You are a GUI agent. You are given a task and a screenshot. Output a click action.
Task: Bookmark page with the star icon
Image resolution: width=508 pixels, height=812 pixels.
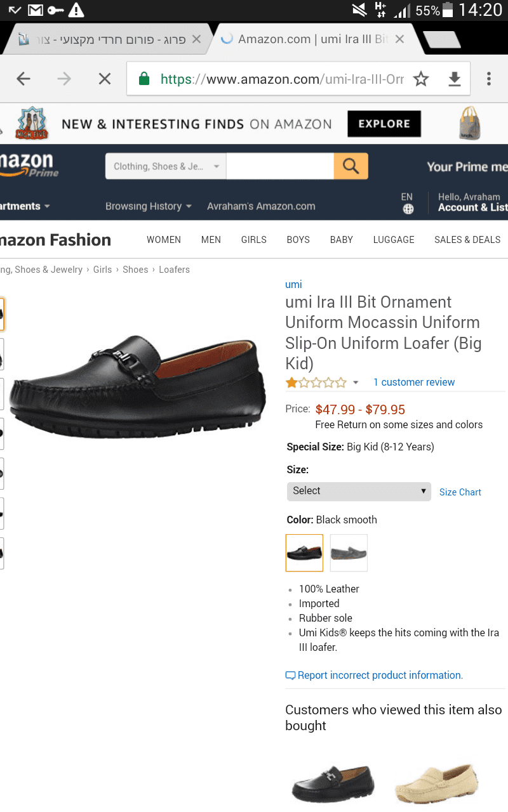click(421, 79)
